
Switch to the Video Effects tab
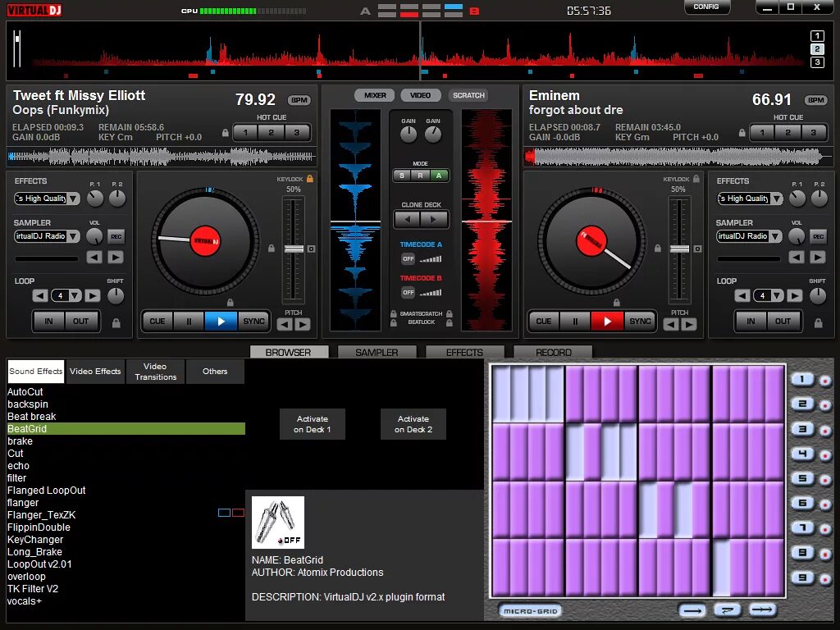pyautogui.click(x=94, y=371)
